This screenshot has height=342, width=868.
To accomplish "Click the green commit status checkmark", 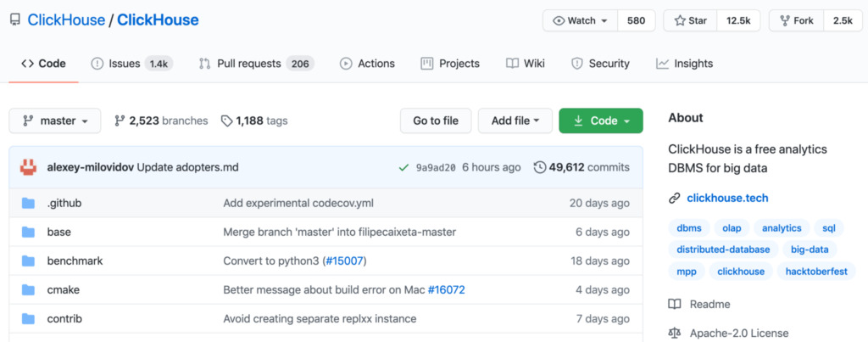I will coord(403,167).
